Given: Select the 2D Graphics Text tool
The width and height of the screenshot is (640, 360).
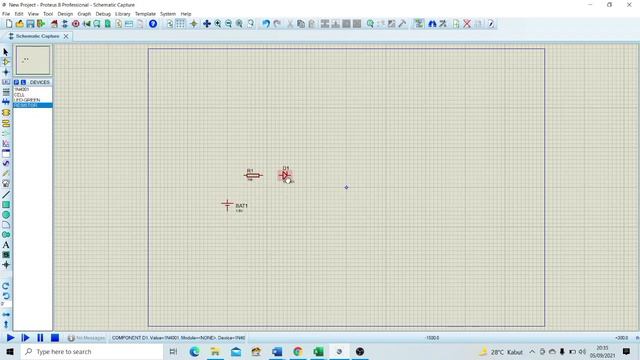Looking at the screenshot, I should 6,245.
